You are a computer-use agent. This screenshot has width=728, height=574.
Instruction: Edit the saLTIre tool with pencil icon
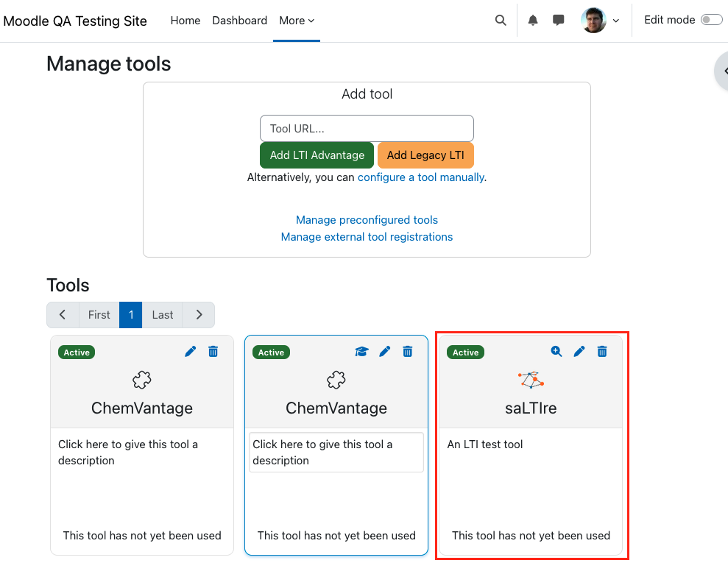pyautogui.click(x=579, y=352)
